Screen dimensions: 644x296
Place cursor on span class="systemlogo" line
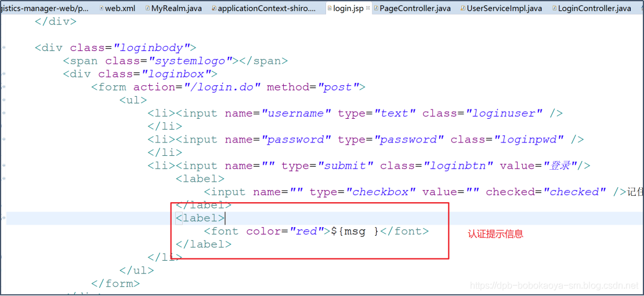(x=175, y=61)
